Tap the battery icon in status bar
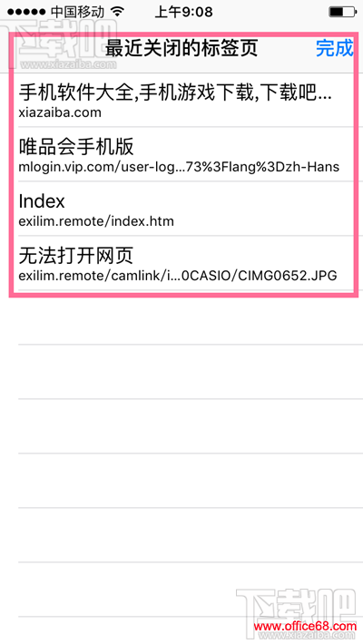 click(342, 12)
